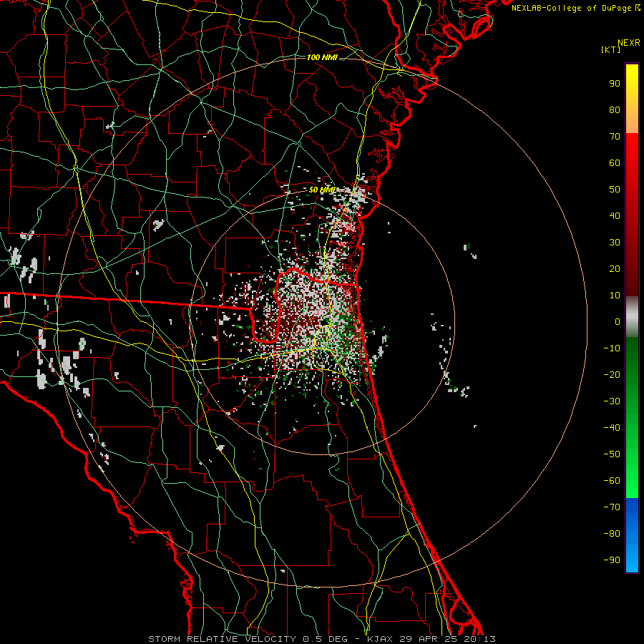The width and height of the screenshot is (644, 644).
Task: Click the 100 NMI range ring label
Action: click(322, 57)
